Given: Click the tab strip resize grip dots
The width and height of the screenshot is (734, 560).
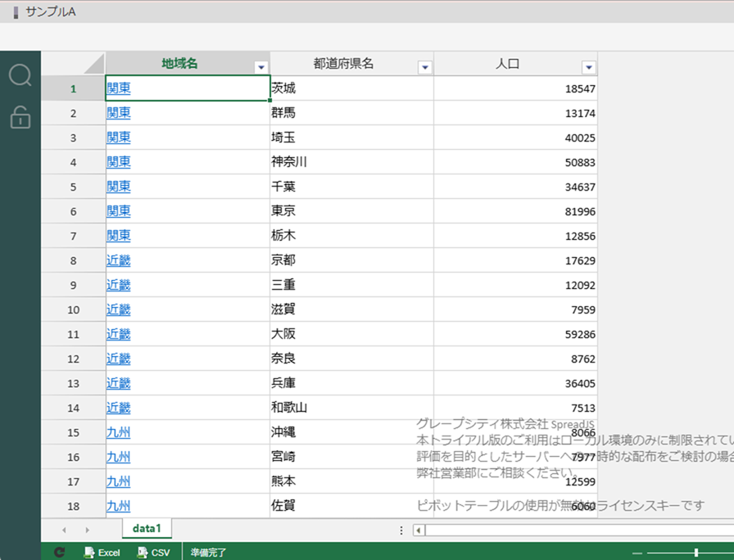Looking at the screenshot, I should click(401, 531).
